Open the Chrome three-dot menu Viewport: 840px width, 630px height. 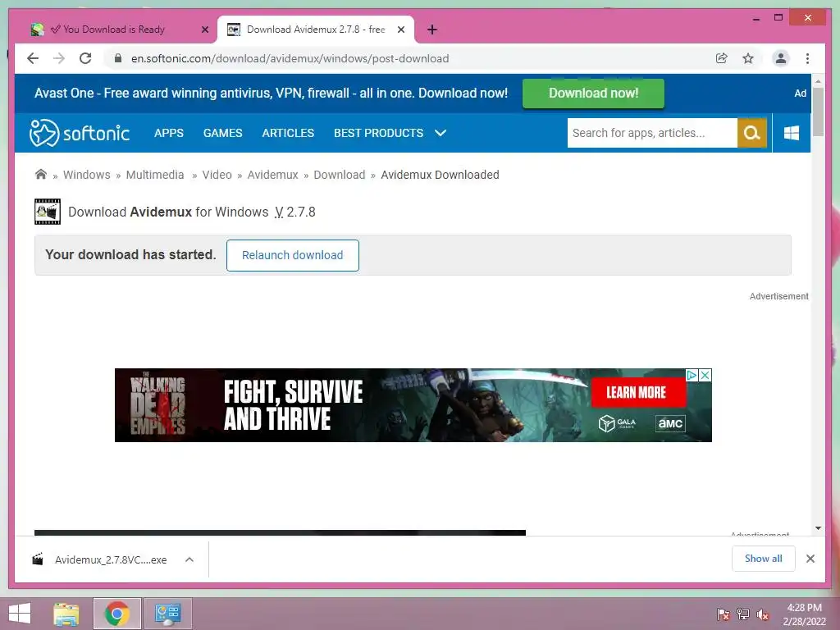click(807, 58)
